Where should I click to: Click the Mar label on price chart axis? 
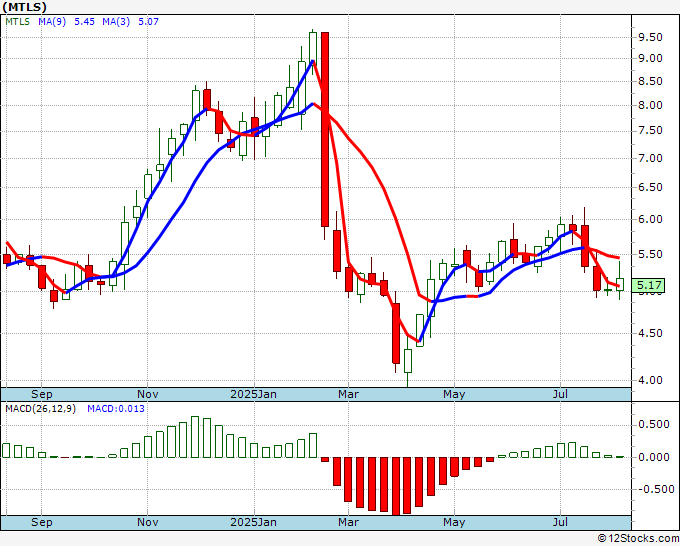click(348, 394)
